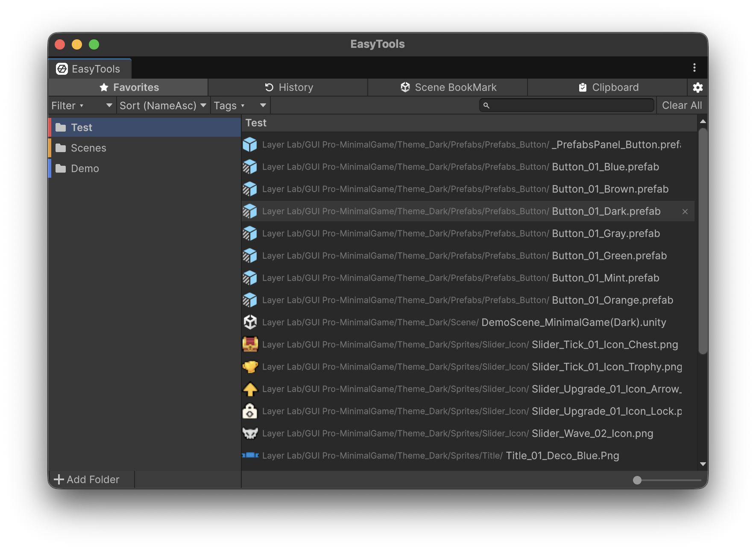The height and width of the screenshot is (552, 756).
Task: Click the yellow arrow sprite thumbnail
Action: [250, 389]
